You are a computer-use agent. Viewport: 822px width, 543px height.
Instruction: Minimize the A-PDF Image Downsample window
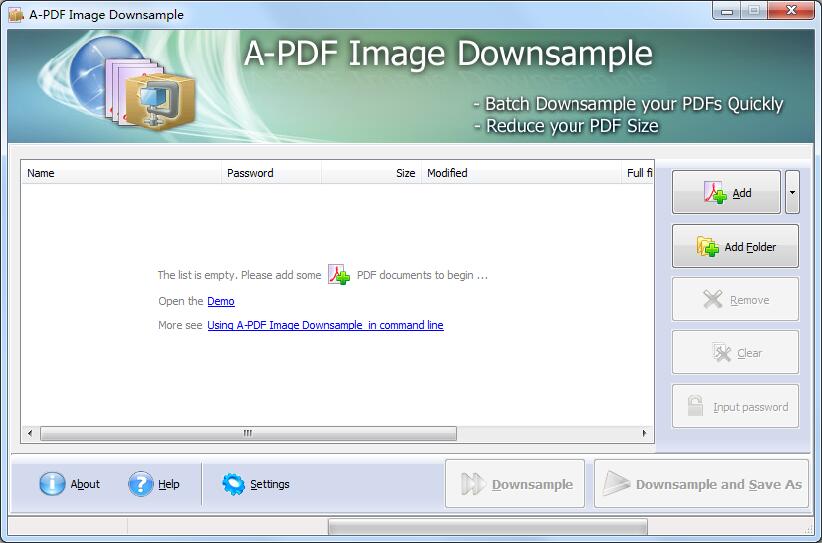[x=727, y=10]
